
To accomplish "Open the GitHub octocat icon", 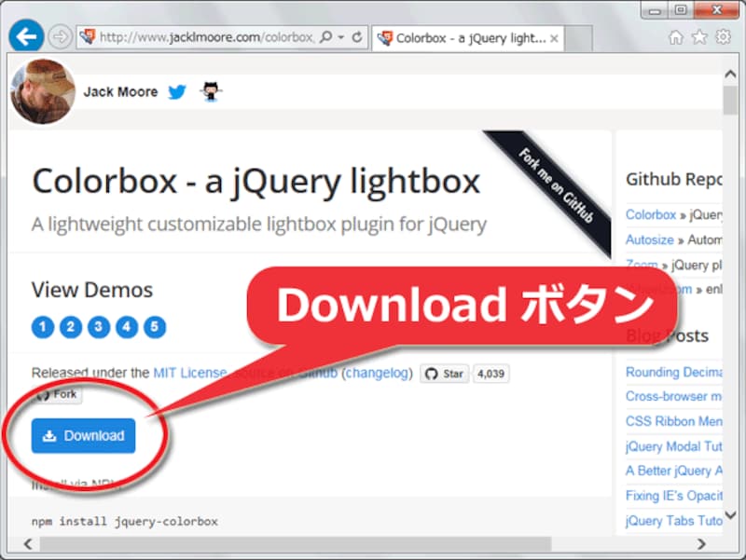I will [x=211, y=91].
